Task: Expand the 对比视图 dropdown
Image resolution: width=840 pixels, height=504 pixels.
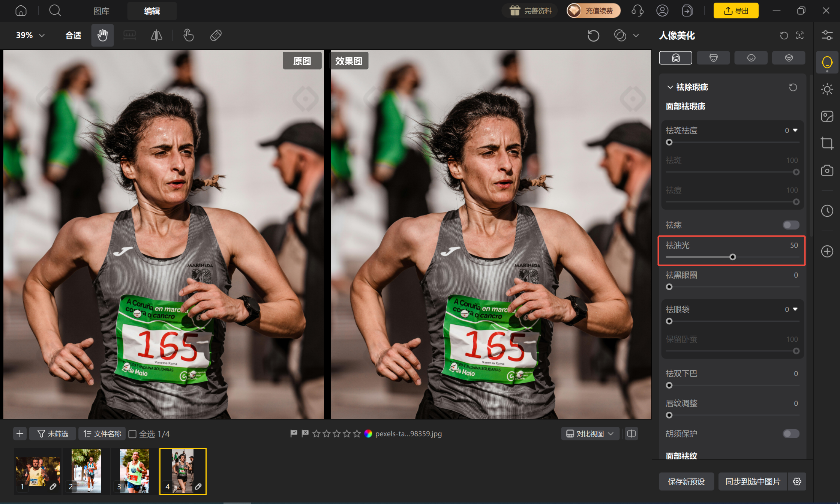Action: 590,434
